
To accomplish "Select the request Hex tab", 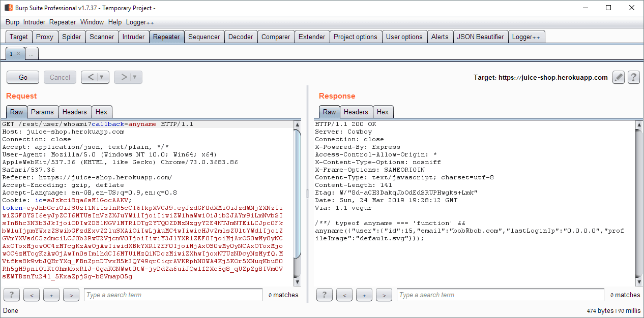I will [x=101, y=112].
